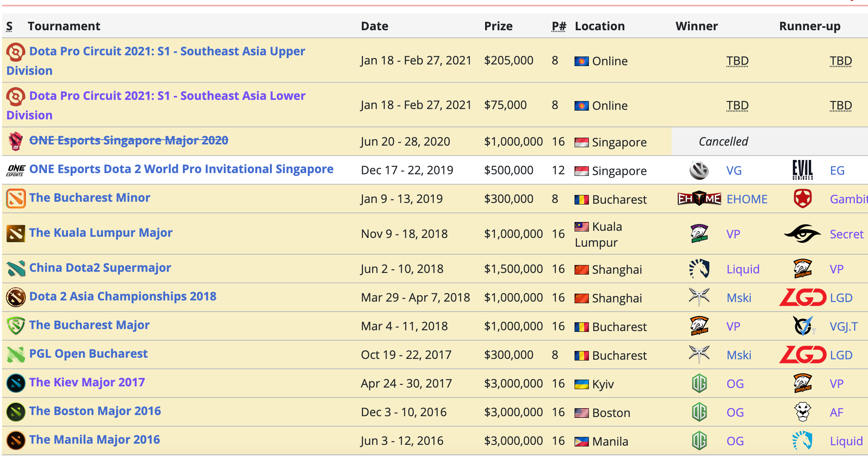The image size is (868, 456).
Task: Click the Evil Geniuses team logo
Action: (802, 170)
